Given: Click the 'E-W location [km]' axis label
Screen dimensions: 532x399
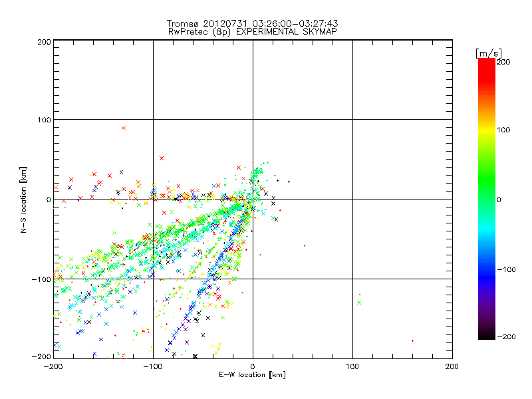Looking at the screenshot, I should [252, 375].
